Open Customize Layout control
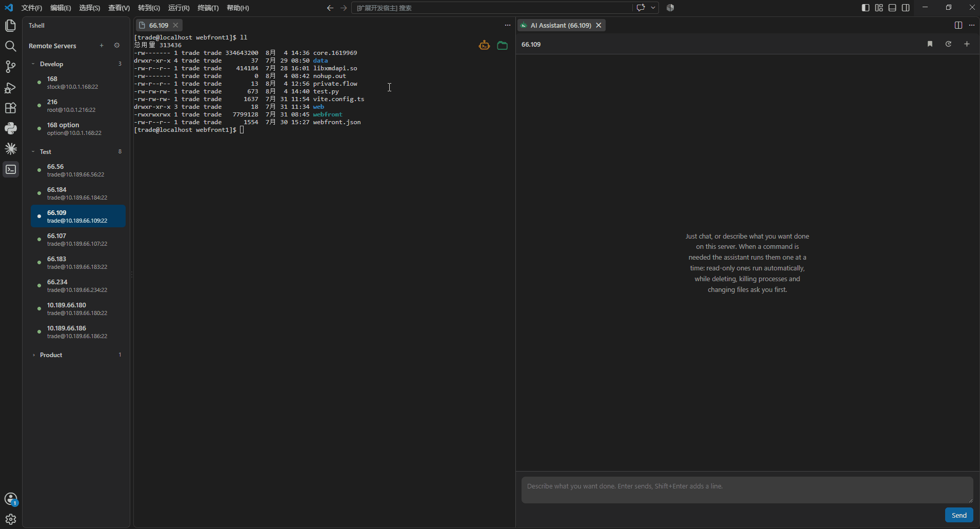The image size is (980, 529). pos(879,8)
